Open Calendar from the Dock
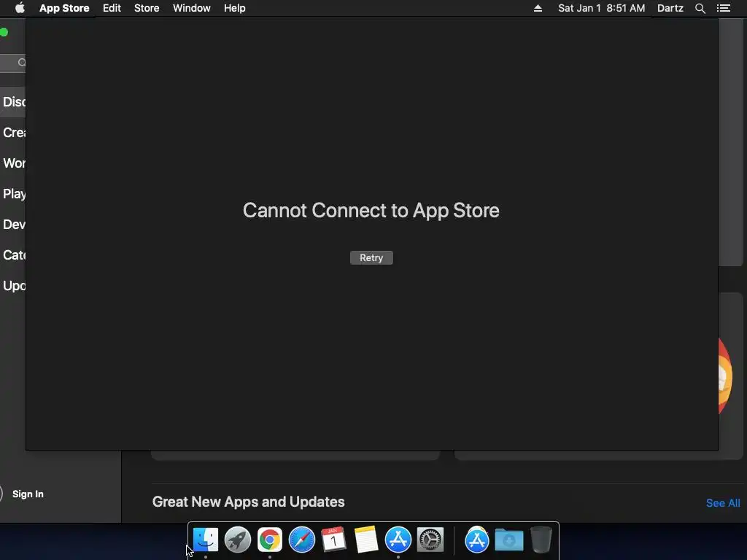This screenshot has height=560, width=747. tap(334, 540)
